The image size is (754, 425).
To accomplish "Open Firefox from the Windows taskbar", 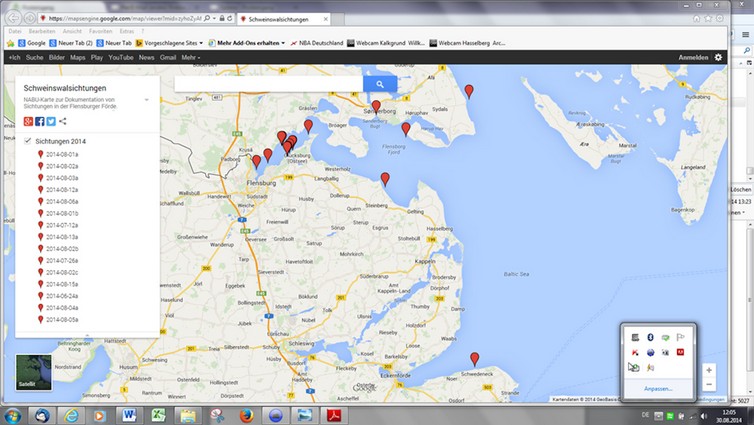I will pos(245,415).
